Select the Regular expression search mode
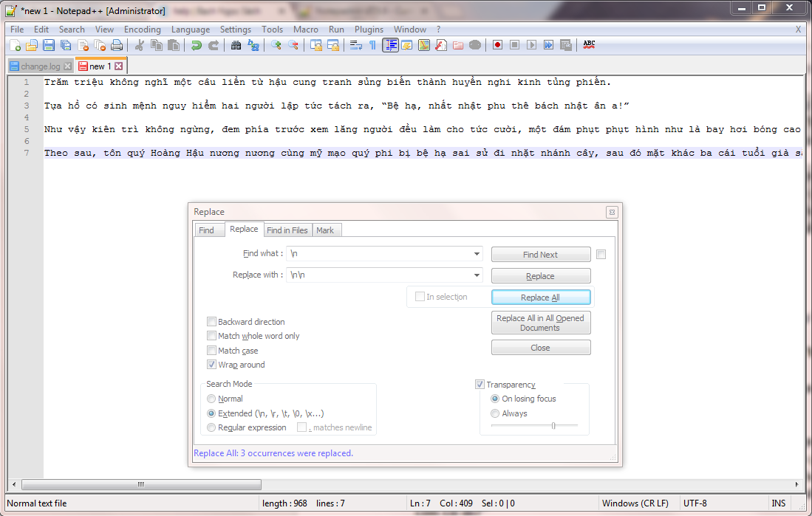 [212, 427]
